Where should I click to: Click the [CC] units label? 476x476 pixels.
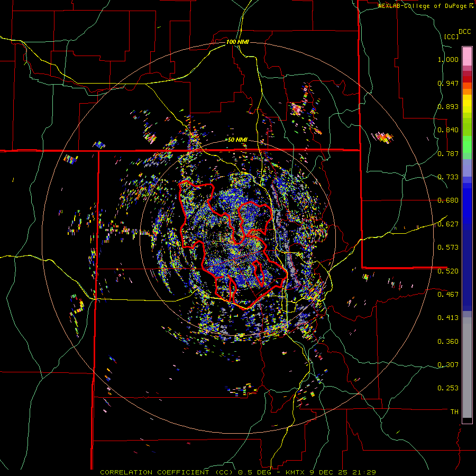451,36
